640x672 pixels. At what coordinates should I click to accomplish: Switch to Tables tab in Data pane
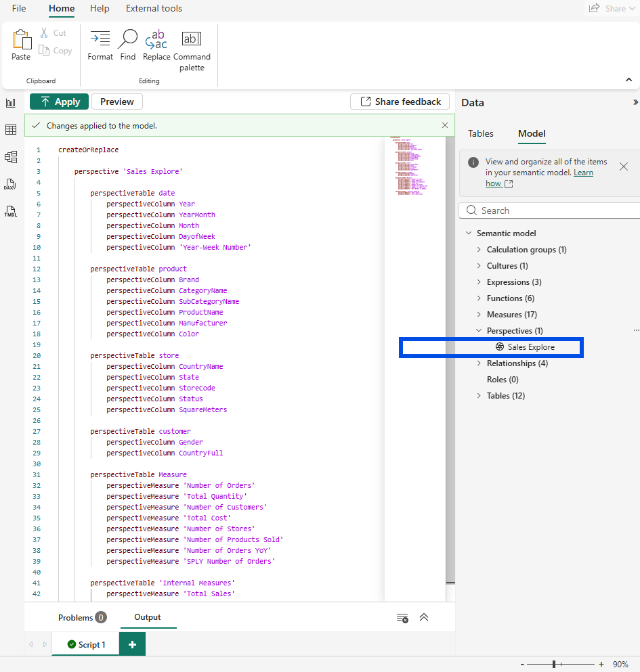[x=480, y=133]
